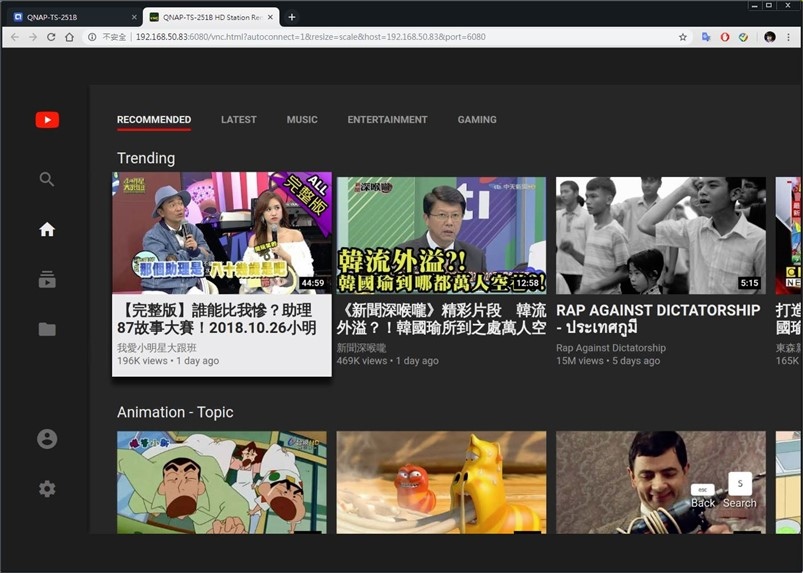Click '15M views • 5 days ago' text
Image resolution: width=803 pixels, height=573 pixels.
[608, 360]
